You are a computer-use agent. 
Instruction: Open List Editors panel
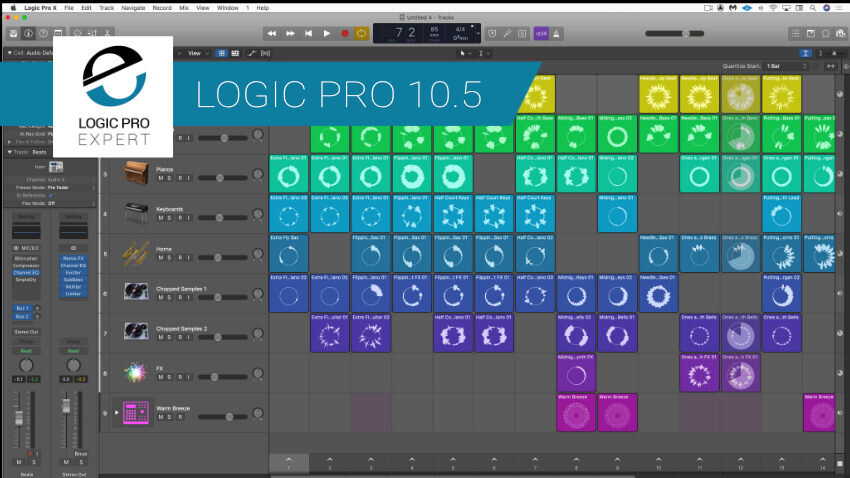click(795, 34)
